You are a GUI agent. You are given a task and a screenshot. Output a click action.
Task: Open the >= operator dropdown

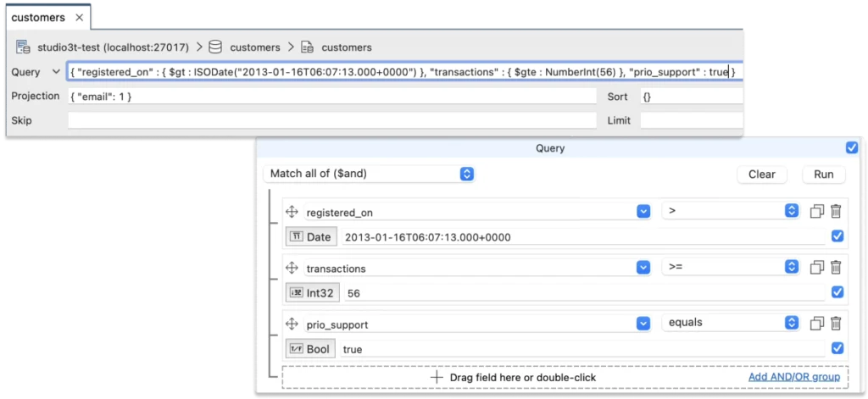tap(731, 267)
